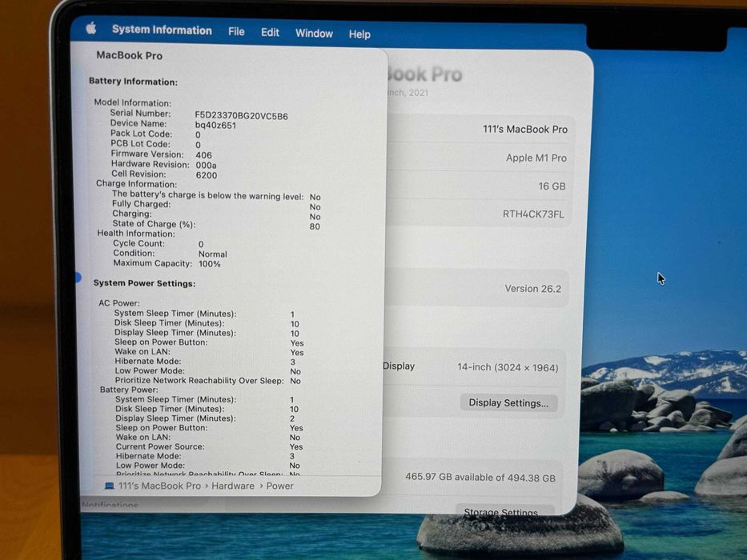
Task: Click the State of Charge value 80
Action: pos(315,226)
